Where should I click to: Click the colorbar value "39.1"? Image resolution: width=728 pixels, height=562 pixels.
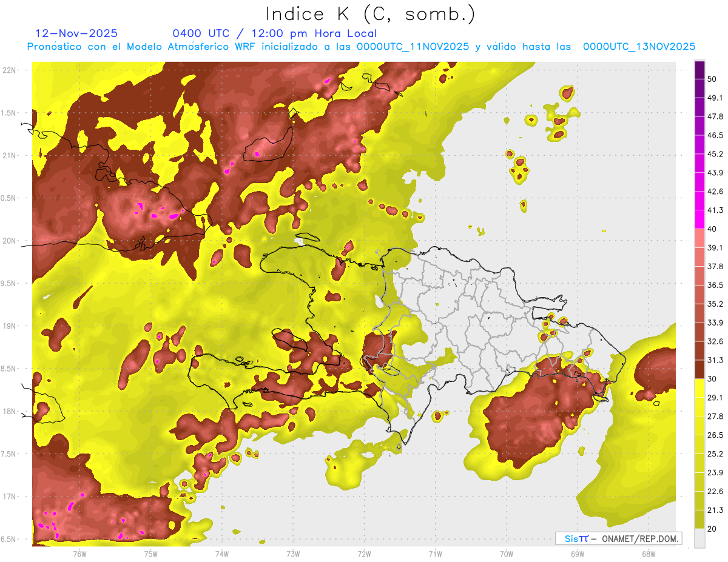[716, 247]
